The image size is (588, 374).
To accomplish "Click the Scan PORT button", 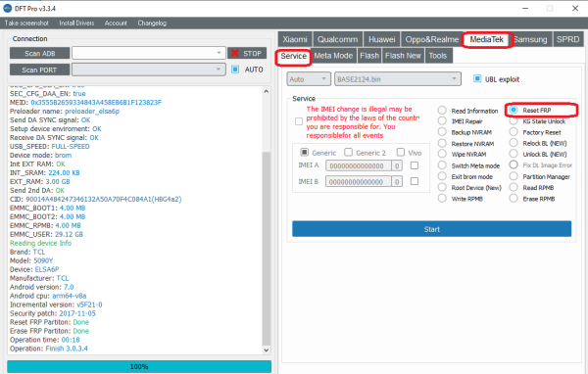I will (x=40, y=70).
